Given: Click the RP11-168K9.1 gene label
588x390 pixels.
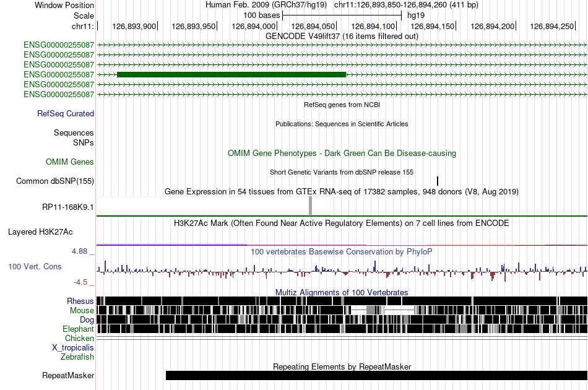Looking at the screenshot, I should click(x=68, y=207).
